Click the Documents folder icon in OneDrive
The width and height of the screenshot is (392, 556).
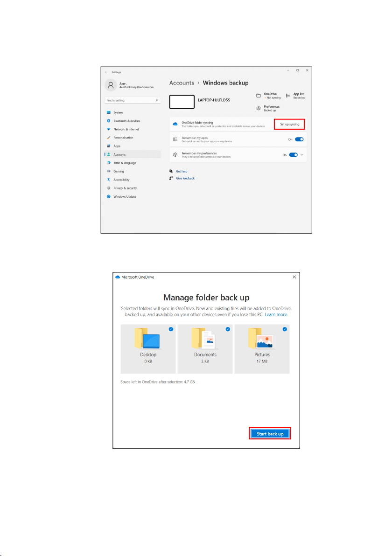click(x=203, y=338)
